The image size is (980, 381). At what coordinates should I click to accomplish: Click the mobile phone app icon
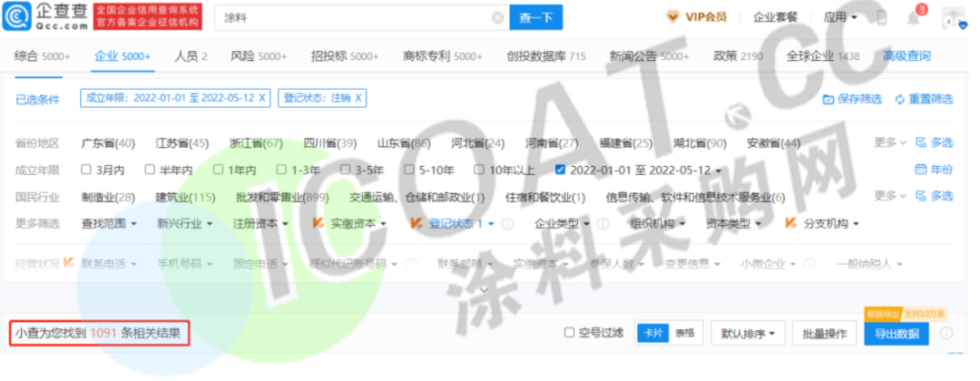pos(880,17)
